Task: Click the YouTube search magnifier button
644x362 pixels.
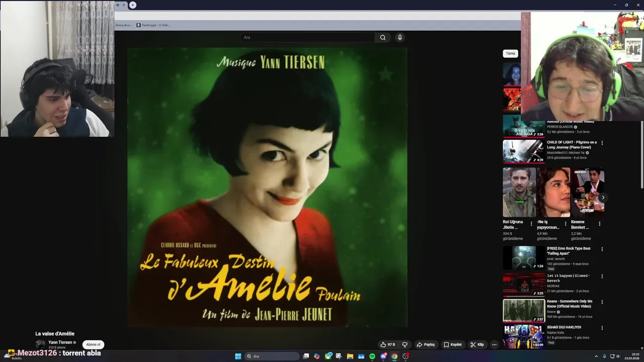Action: click(x=382, y=37)
